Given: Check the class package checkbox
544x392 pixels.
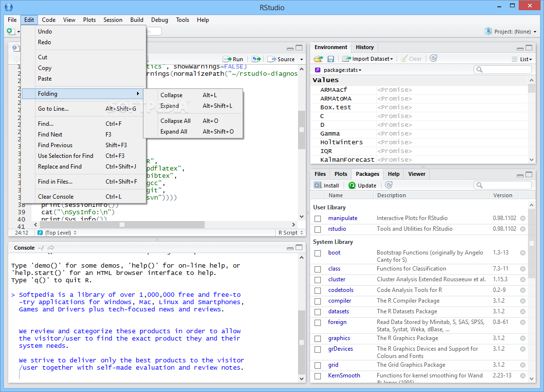Looking at the screenshot, I should (x=318, y=269).
